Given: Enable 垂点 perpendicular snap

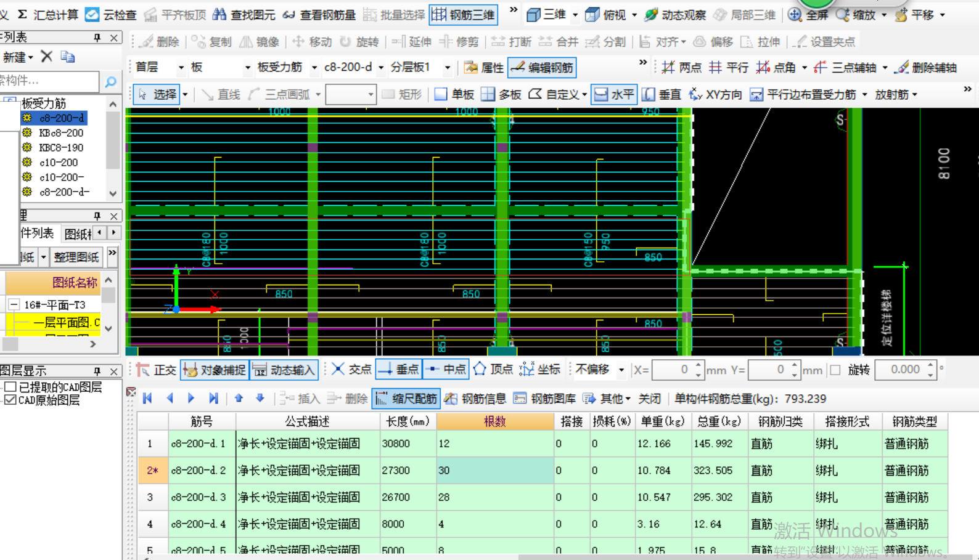Looking at the screenshot, I should click(399, 370).
